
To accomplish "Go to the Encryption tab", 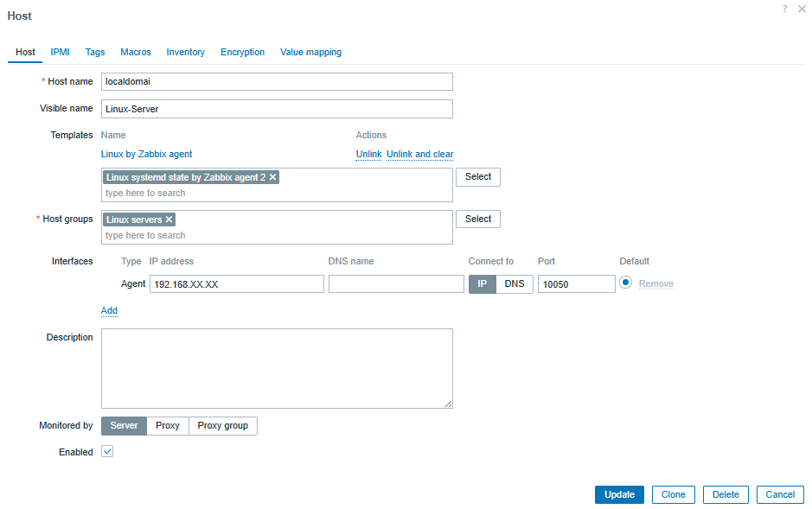I will (242, 52).
